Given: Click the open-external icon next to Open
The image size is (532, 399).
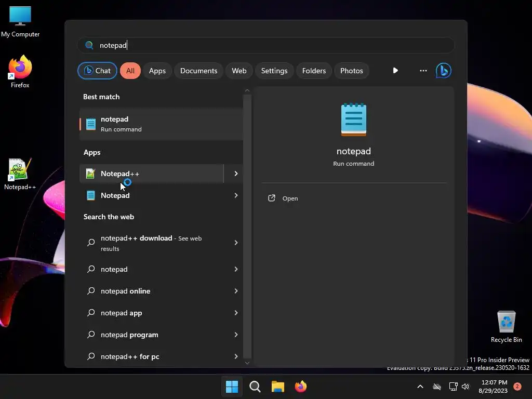Looking at the screenshot, I should 271,198.
